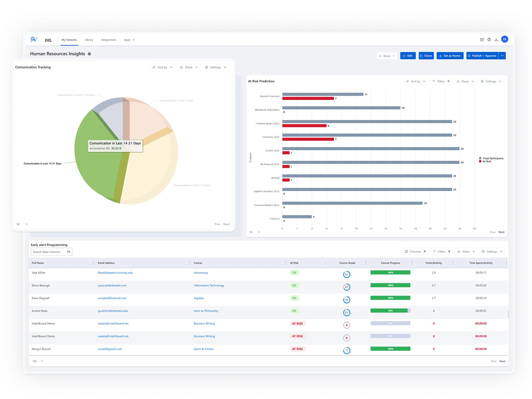Click the Set as Home button

click(450, 56)
